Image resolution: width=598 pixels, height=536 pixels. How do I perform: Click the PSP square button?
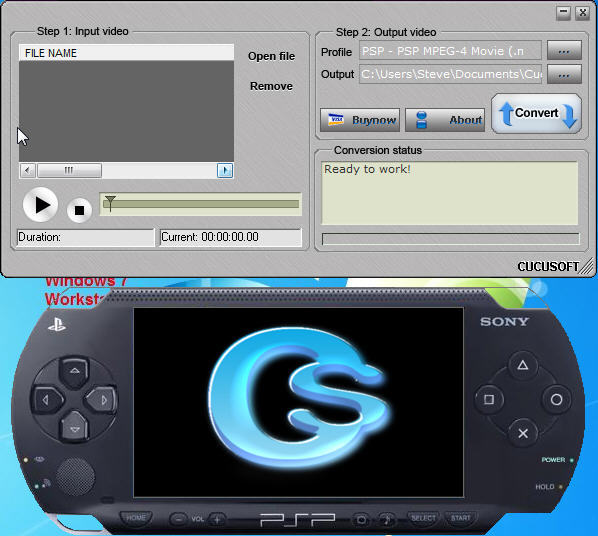(x=489, y=399)
